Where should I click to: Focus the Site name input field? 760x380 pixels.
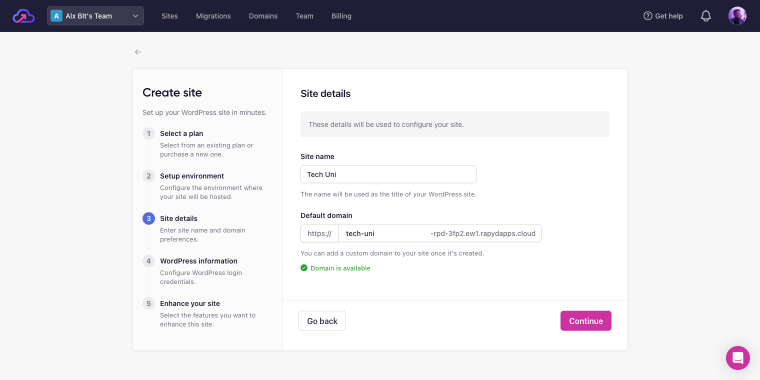(388, 174)
